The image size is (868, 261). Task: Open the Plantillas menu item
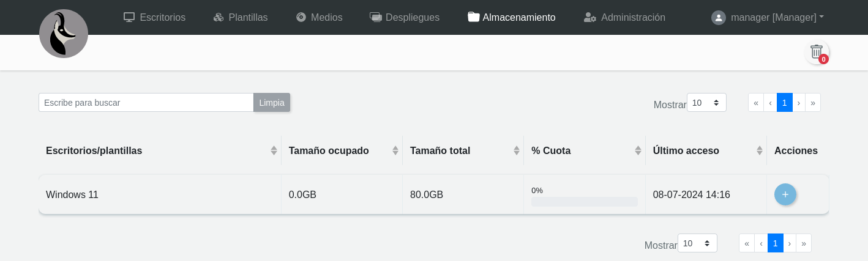pyautogui.click(x=241, y=18)
